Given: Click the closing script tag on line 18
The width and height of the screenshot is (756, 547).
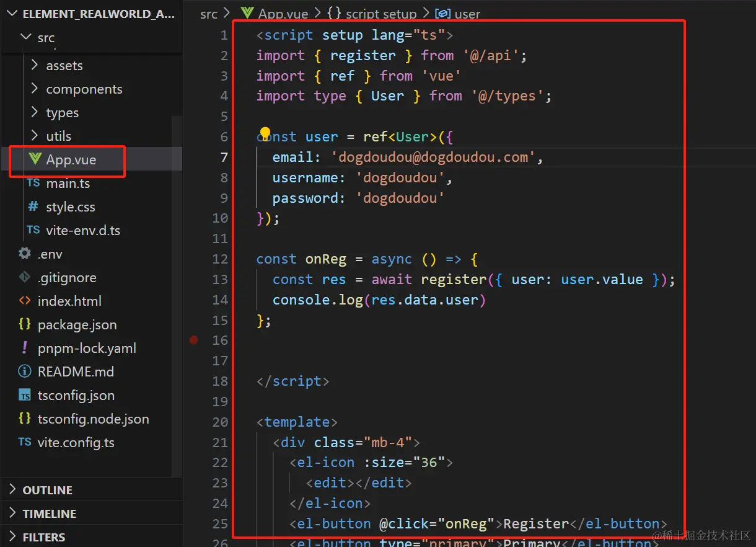Looking at the screenshot, I should click(x=292, y=381).
